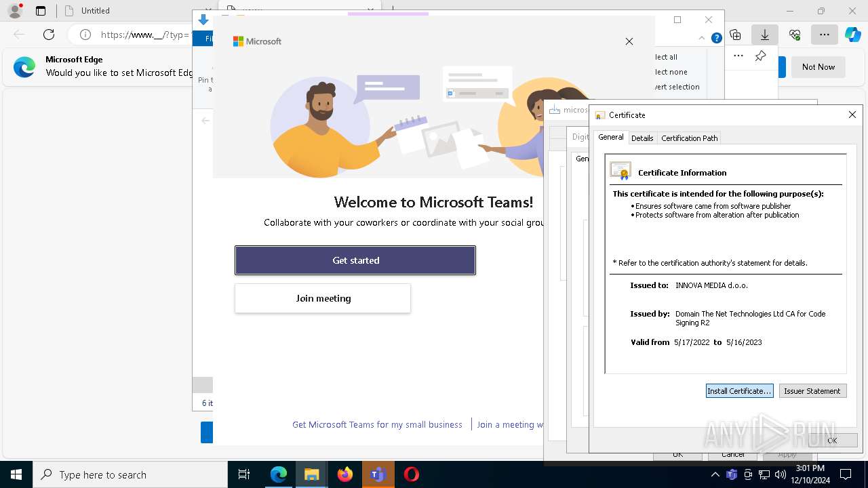Refresh the page in Edge

point(49,35)
